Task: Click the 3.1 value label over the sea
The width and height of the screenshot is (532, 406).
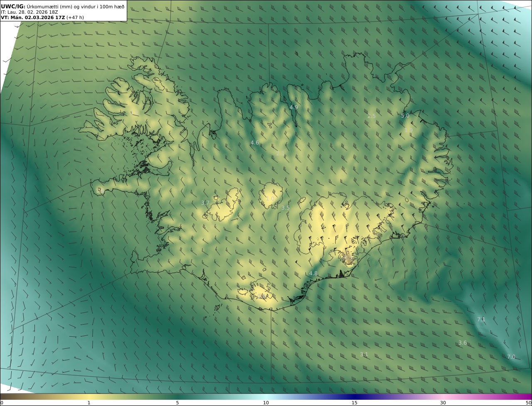Action: [364, 354]
